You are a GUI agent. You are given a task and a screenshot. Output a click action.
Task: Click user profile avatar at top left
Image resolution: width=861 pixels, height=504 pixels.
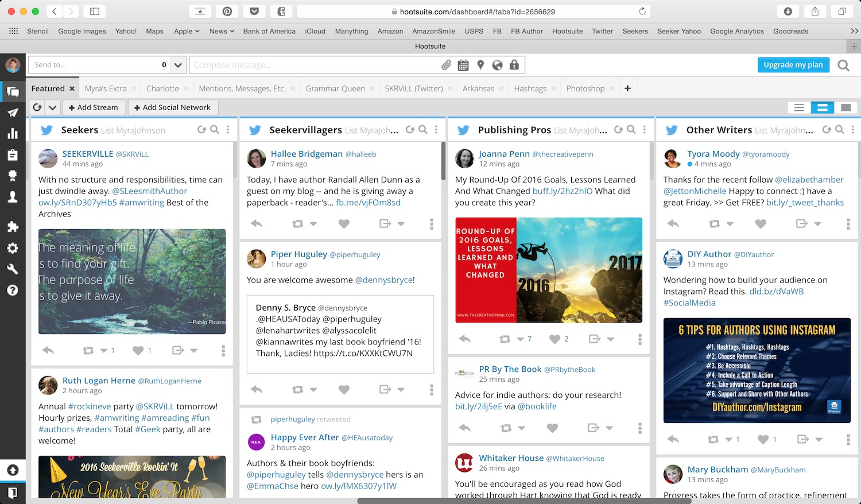click(x=13, y=65)
